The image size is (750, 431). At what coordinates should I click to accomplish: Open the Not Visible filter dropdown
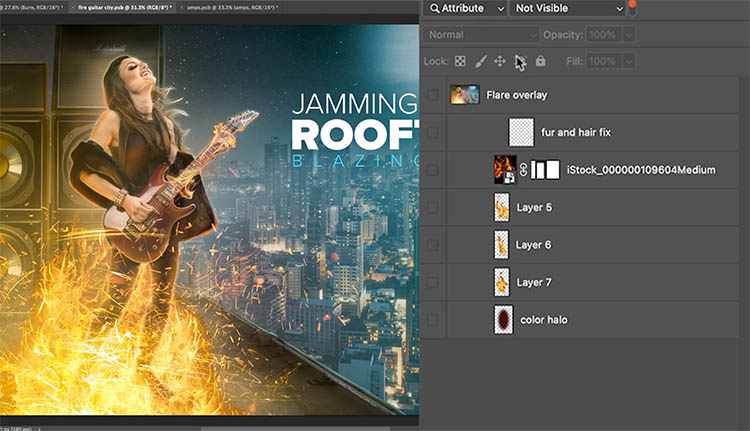click(568, 8)
